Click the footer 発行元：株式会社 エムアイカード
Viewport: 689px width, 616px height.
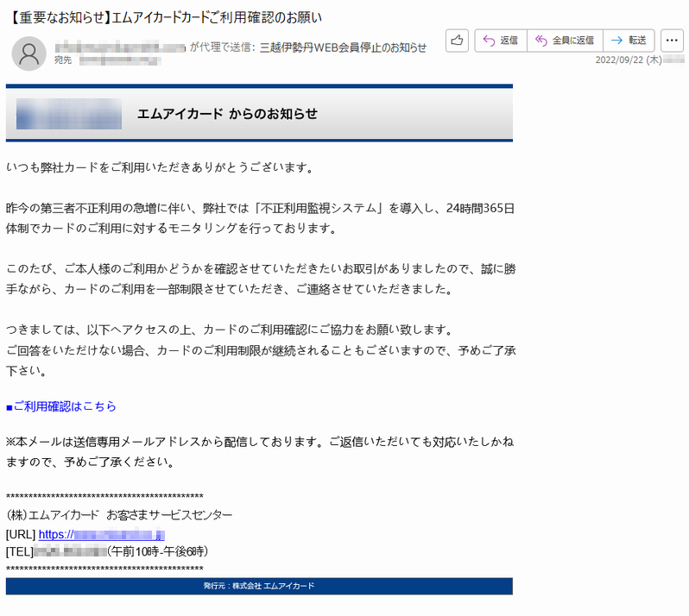coord(259,586)
